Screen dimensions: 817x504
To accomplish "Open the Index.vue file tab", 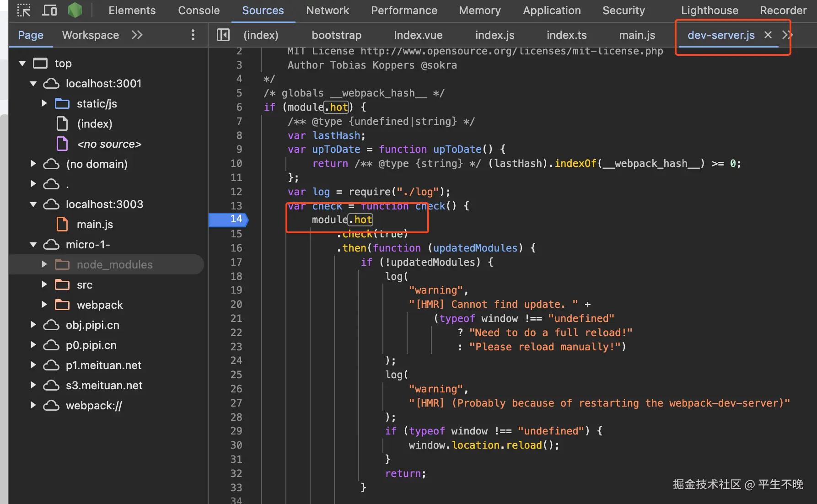I will (x=418, y=35).
